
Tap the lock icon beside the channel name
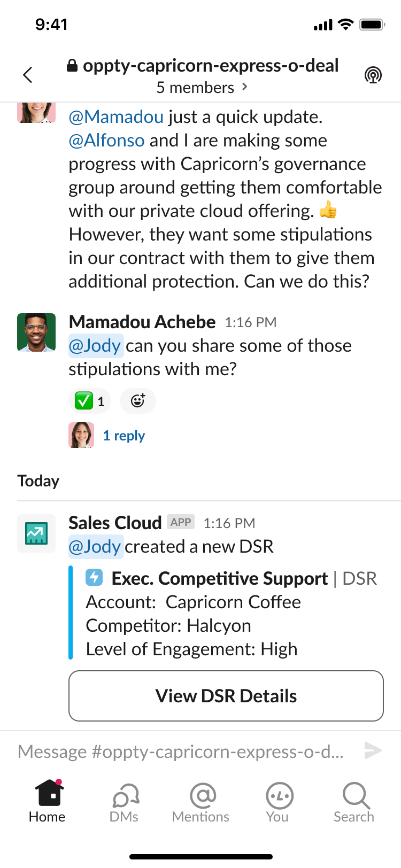(x=72, y=66)
